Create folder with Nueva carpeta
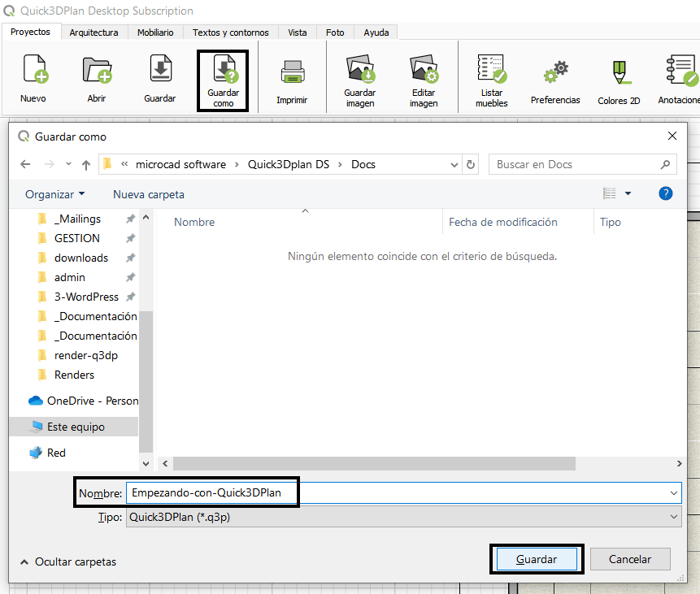 [149, 194]
